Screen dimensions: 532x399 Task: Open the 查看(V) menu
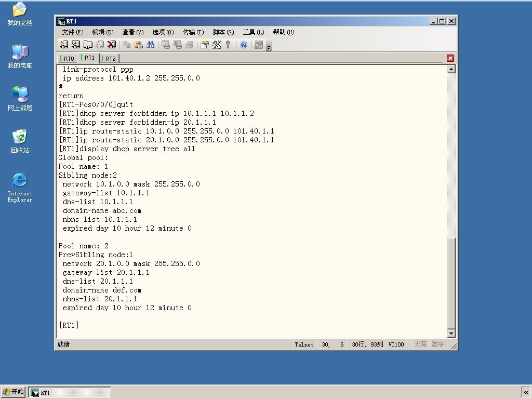(x=133, y=32)
